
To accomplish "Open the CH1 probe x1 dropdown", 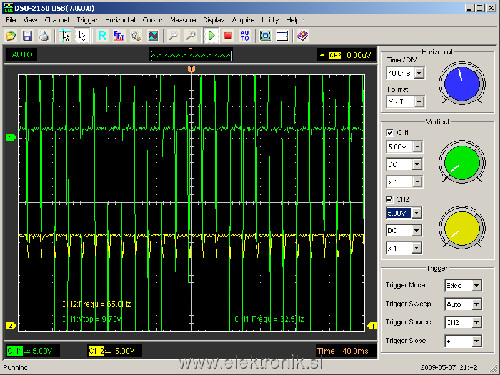I will (x=417, y=182).
